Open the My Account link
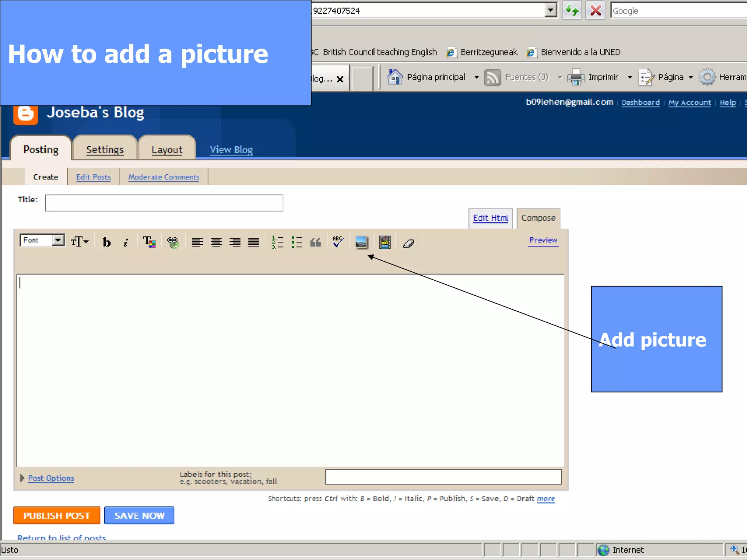This screenshot has width=747, height=560. pos(689,102)
